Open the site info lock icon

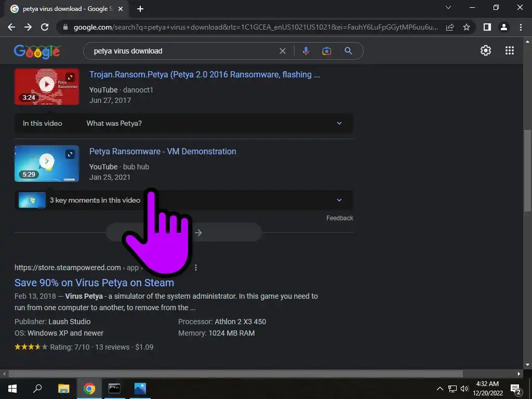pos(65,27)
